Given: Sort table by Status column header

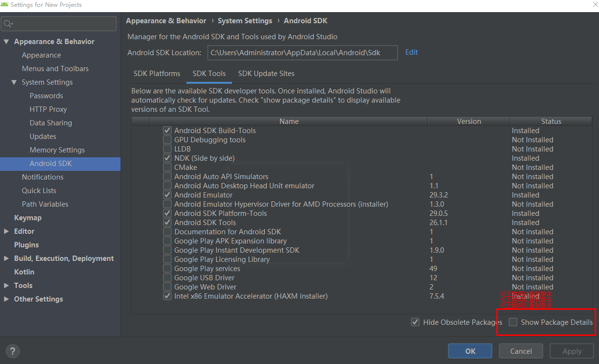Looking at the screenshot, I should coord(551,121).
